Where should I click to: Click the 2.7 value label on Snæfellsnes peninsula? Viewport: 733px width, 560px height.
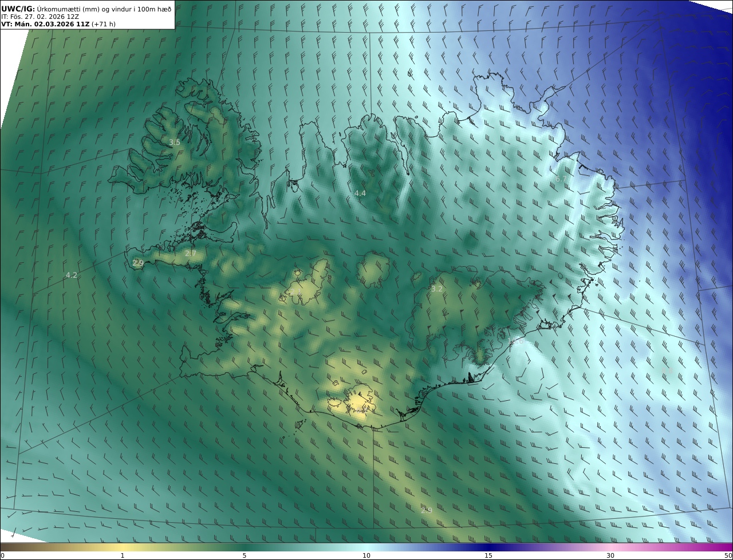[x=191, y=253]
